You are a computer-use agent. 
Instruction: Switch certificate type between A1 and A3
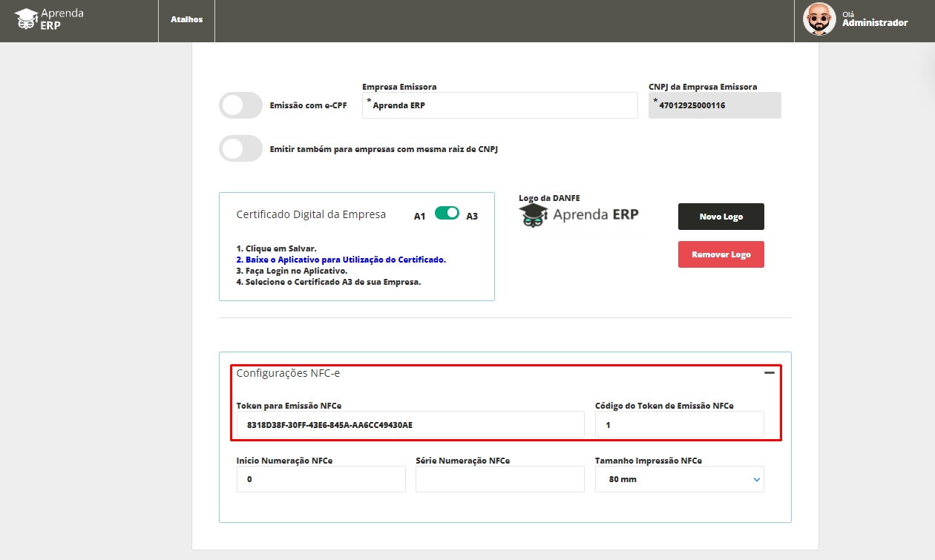tap(447, 214)
